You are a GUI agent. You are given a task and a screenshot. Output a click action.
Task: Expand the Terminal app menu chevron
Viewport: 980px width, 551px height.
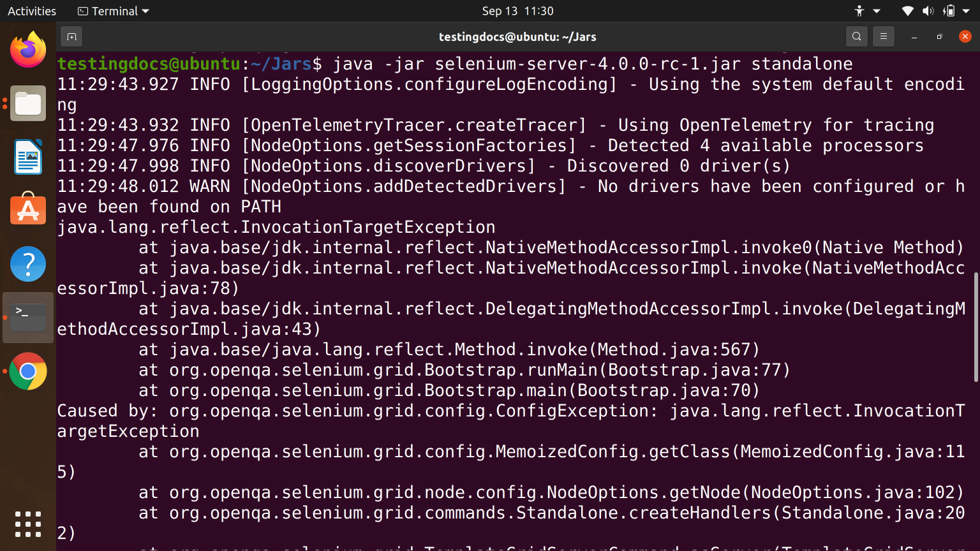(145, 11)
